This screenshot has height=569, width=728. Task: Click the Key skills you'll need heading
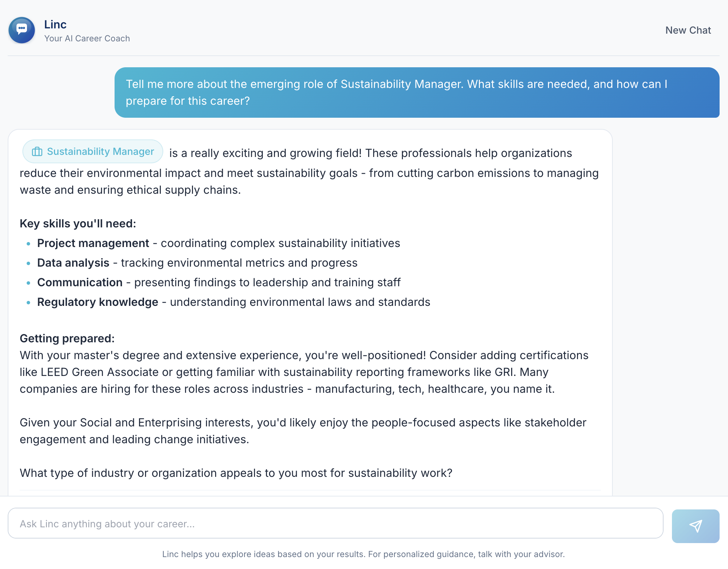click(78, 223)
